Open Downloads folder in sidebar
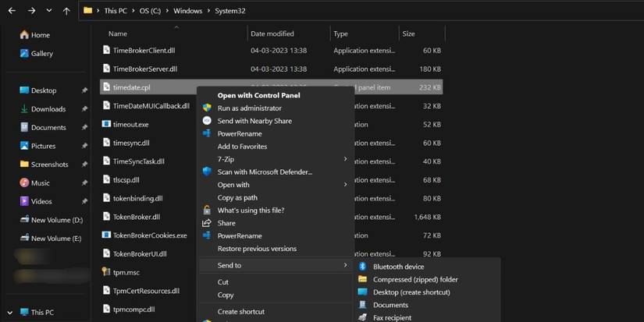644x322 pixels. tap(48, 109)
